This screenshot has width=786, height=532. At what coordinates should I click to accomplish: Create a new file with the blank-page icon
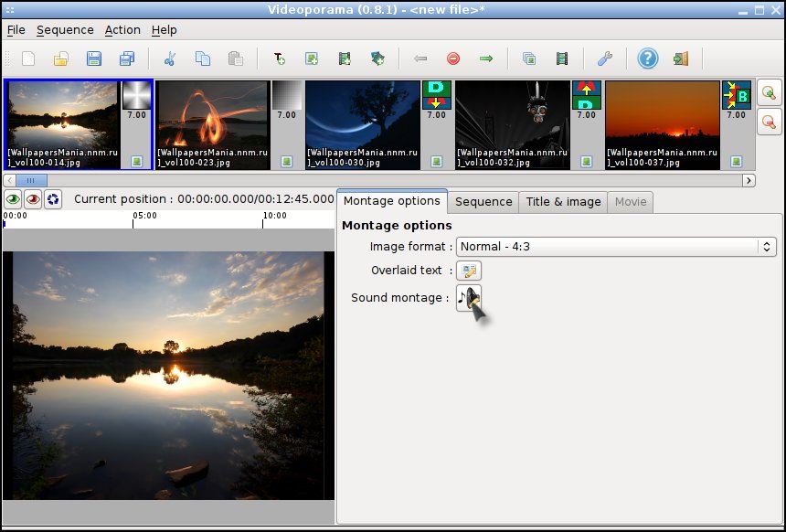tap(28, 59)
